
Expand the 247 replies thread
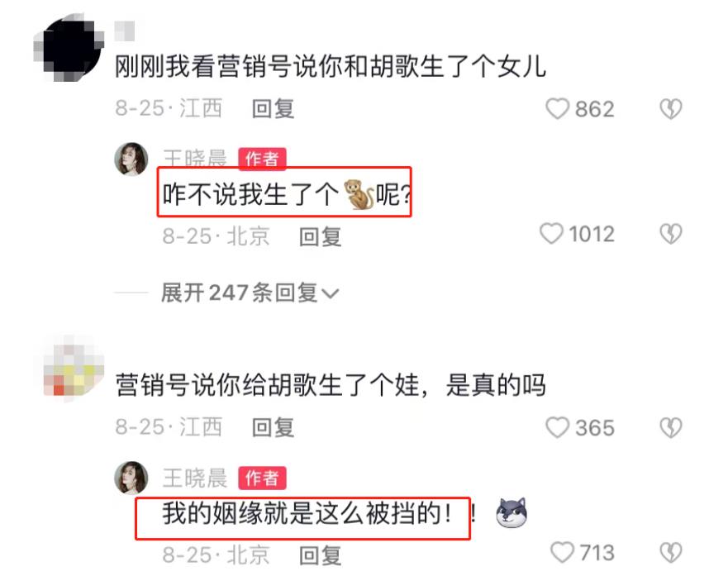tap(250, 293)
